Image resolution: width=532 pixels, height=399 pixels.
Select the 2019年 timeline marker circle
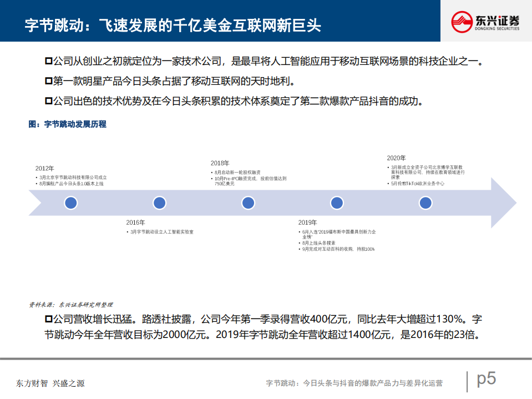pos(336,203)
